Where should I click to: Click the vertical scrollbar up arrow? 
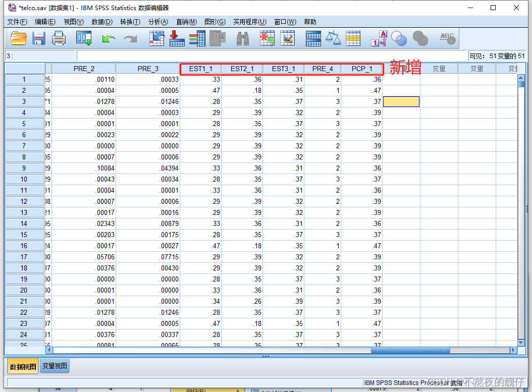(521, 78)
